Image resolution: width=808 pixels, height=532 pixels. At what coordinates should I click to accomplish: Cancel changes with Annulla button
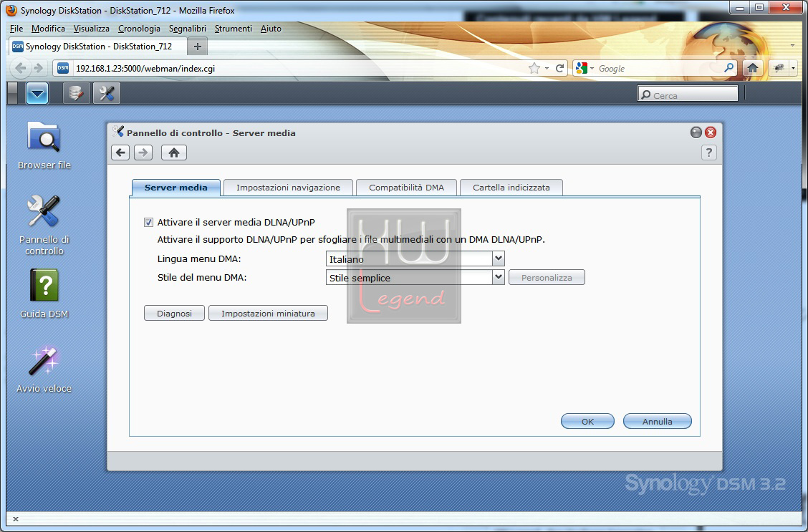click(x=657, y=421)
